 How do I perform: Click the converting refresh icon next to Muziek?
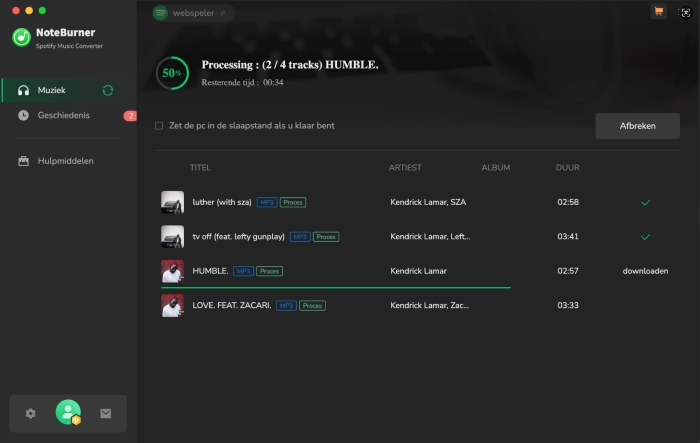108,90
